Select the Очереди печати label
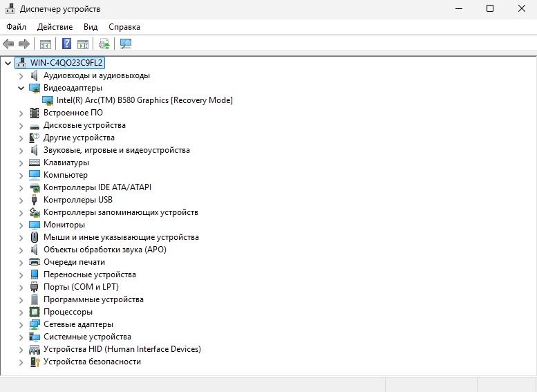Screen dimensions: 537x392 (74, 262)
